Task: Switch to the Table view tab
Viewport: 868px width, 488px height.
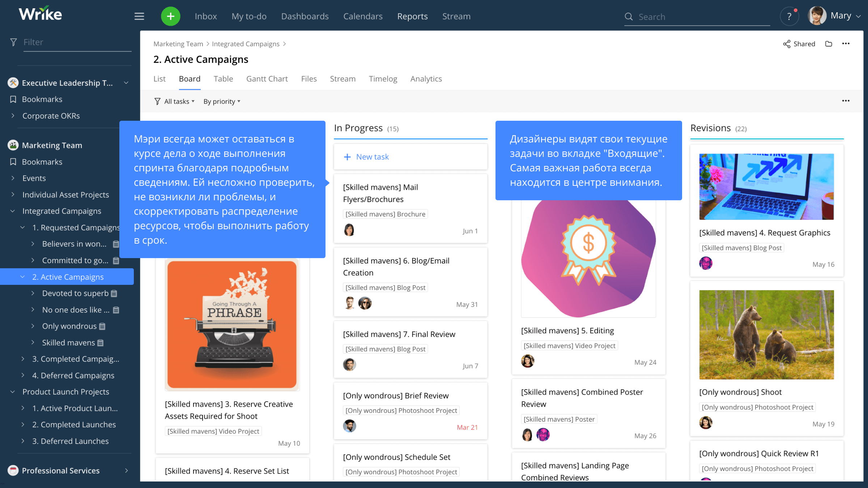Action: coord(223,79)
